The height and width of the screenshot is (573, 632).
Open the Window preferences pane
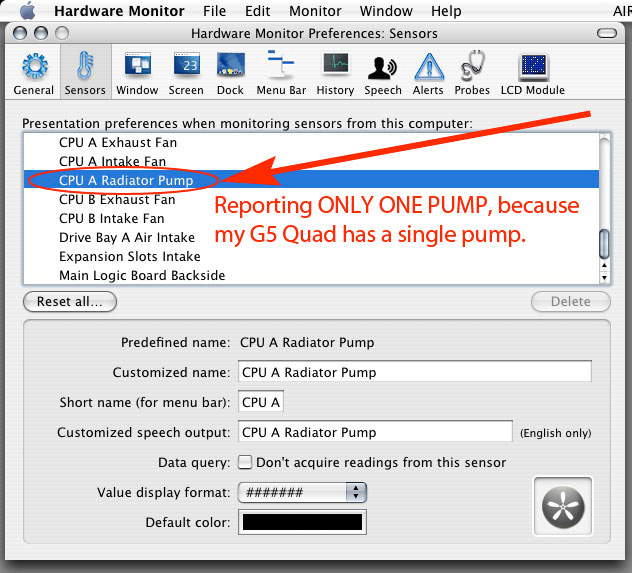137,74
